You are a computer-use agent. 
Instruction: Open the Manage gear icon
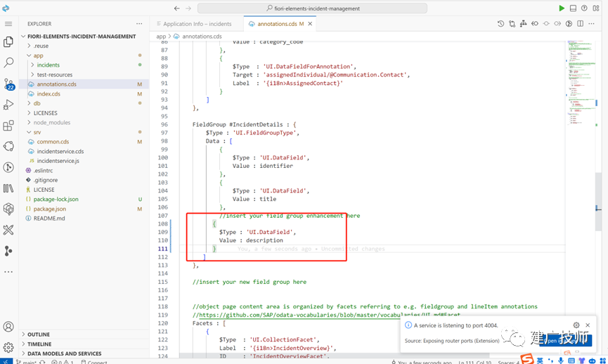coord(8,347)
